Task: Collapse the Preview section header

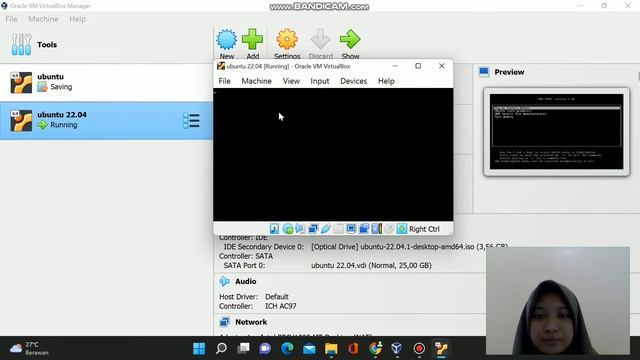Action: [509, 72]
